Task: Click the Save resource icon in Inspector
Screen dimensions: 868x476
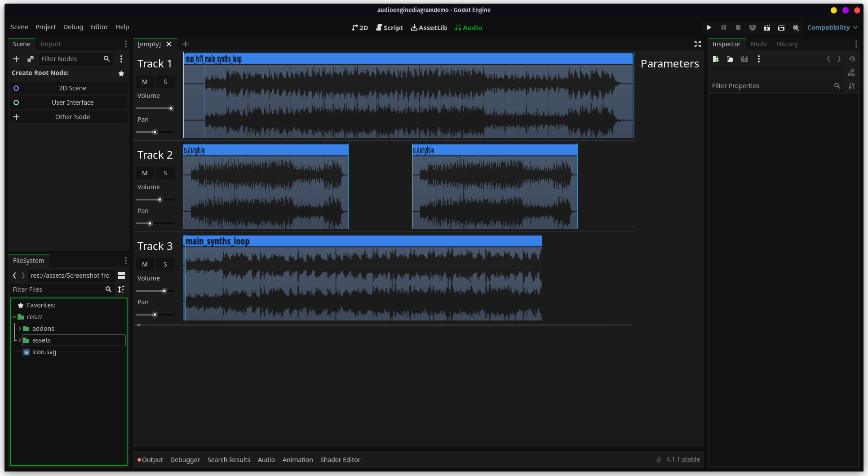Action: [744, 59]
